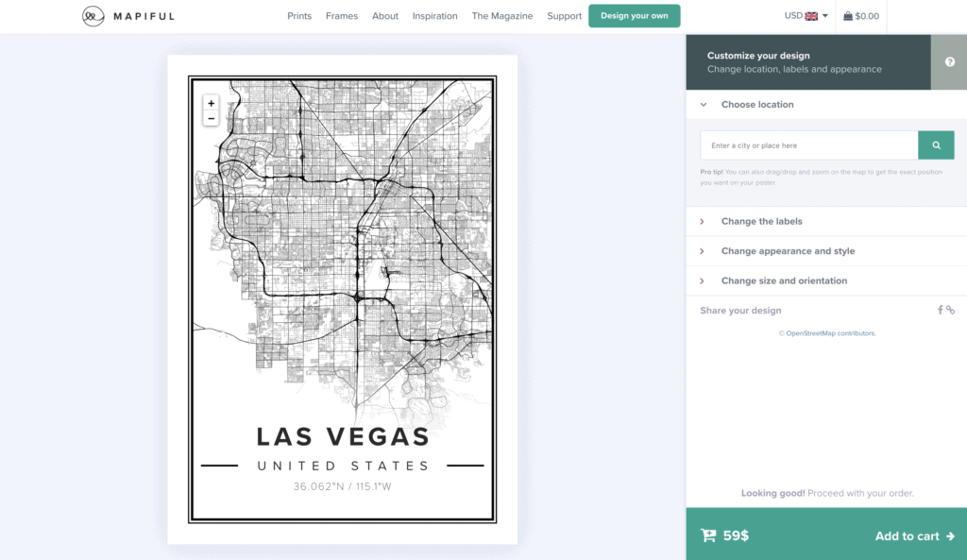
Task: Collapse the Choose location section
Action: pyautogui.click(x=826, y=104)
